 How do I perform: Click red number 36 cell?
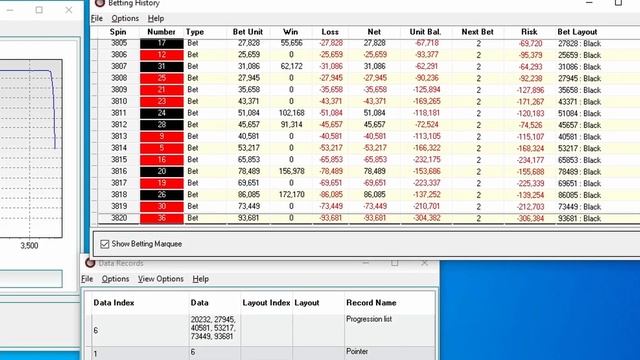pyautogui.click(x=162, y=218)
